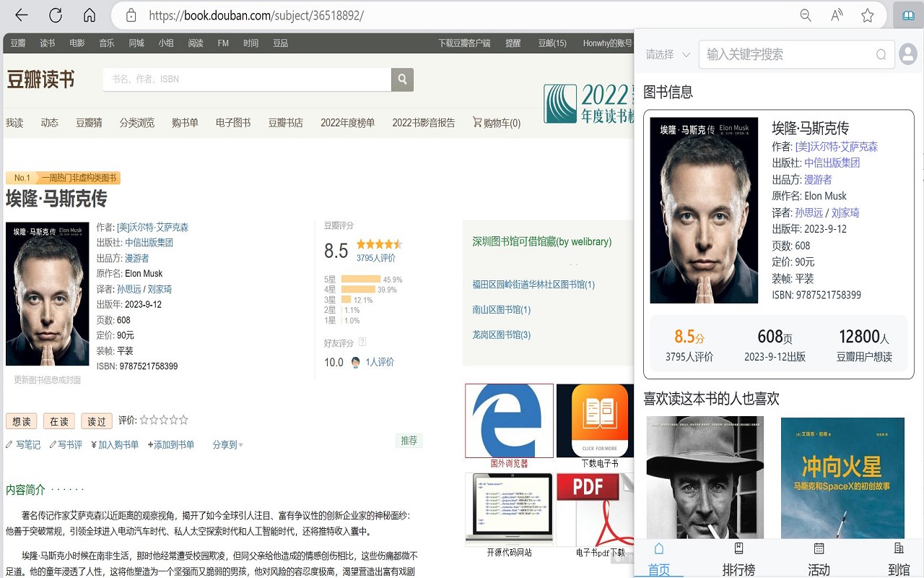Open the 冲向火星 recommended book cover
Screen dimensions: 924x578
(x=842, y=478)
